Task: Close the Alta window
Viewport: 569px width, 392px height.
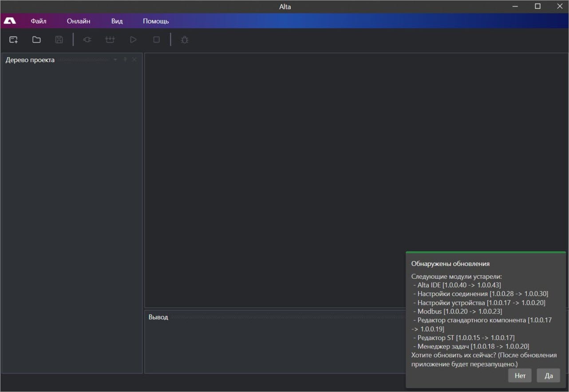Action: (x=559, y=6)
